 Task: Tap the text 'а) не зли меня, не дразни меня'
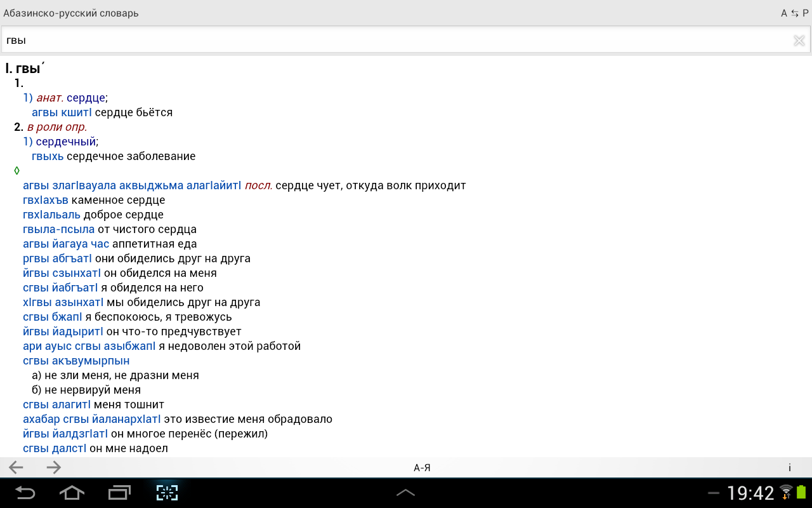coord(115,375)
